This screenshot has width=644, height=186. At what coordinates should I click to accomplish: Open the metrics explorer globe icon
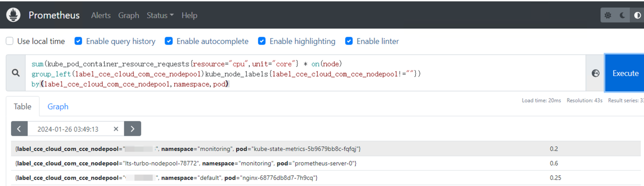point(595,73)
